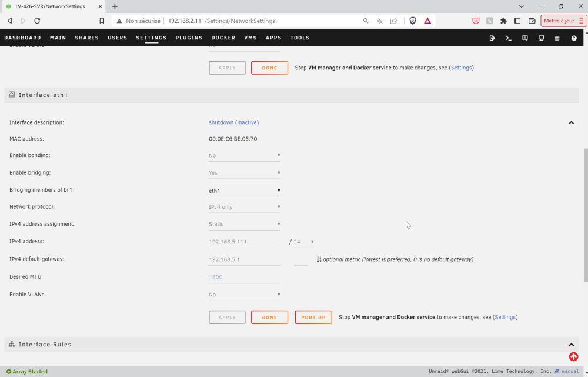Go back with the browser back arrow
The image size is (588, 377).
point(10,21)
